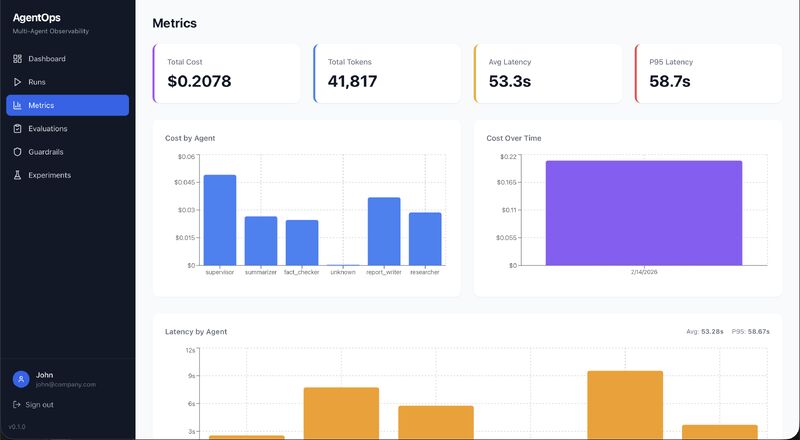This screenshot has width=800, height=440.
Task: Click the $0.165 axis tick label
Action: (507, 183)
